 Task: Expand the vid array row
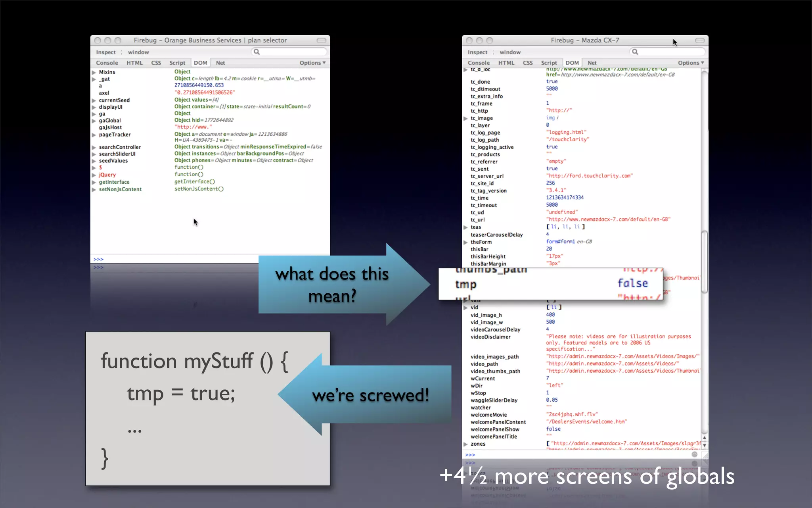[465, 308]
